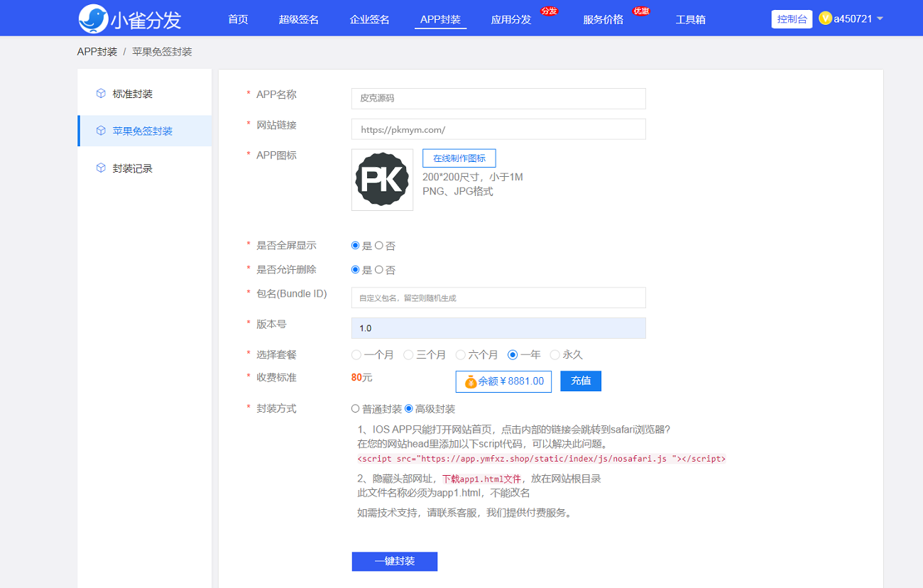Select 普通封装 packaging method
The image size is (923, 588).
[x=356, y=409]
